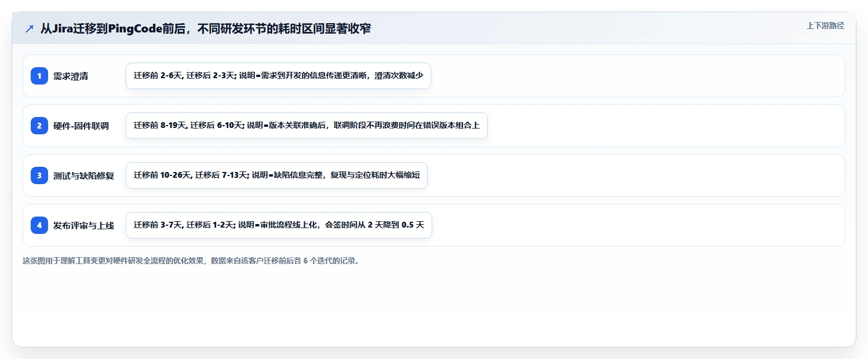Click the title 从Jira迁移到PingCode前后
The image size is (868, 359).
coord(206,28)
